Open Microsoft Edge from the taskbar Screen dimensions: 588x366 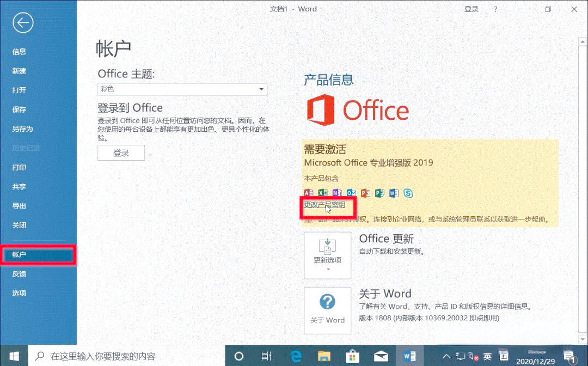296,356
